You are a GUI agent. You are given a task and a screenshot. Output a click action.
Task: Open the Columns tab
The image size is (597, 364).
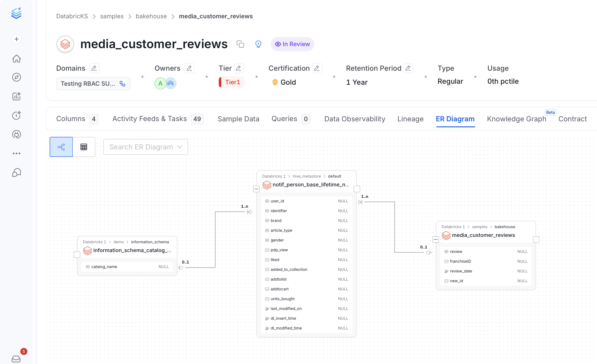click(77, 119)
